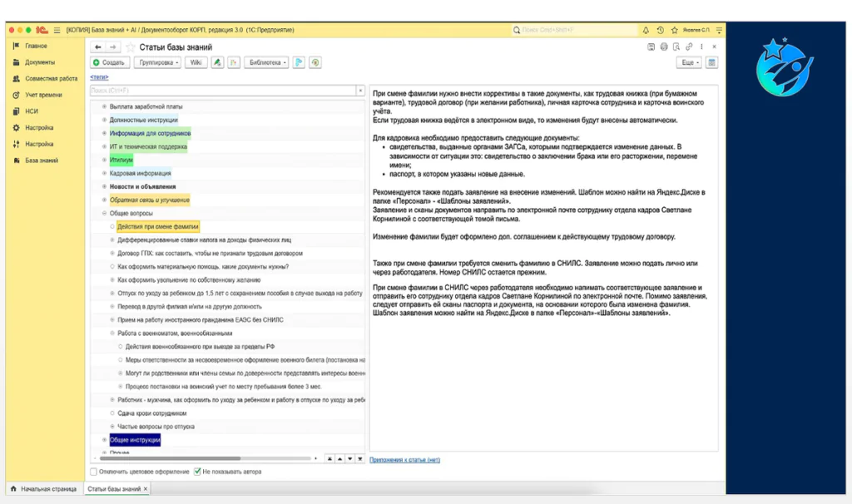852x504 pixels.
Task: Clear the article search with x button
Action: (359, 90)
